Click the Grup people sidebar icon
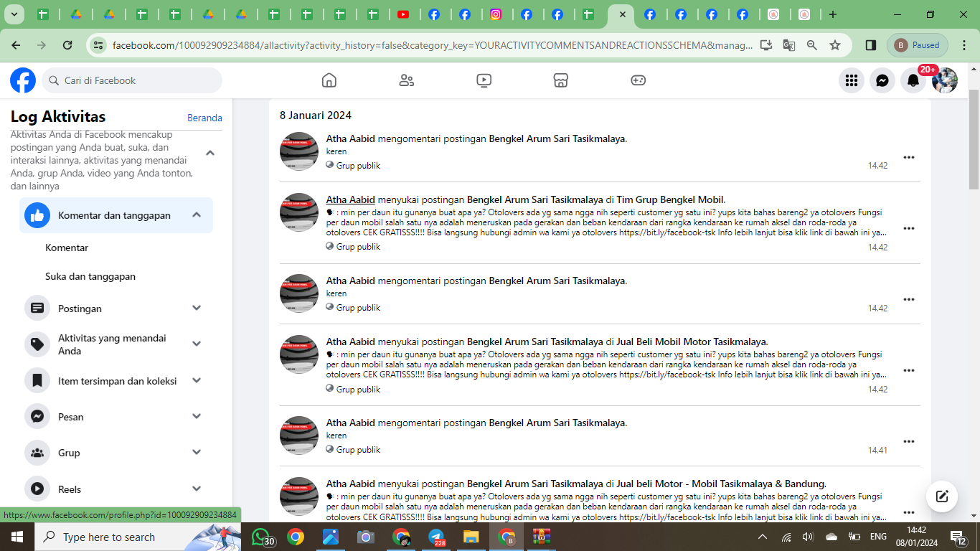 [x=37, y=453]
